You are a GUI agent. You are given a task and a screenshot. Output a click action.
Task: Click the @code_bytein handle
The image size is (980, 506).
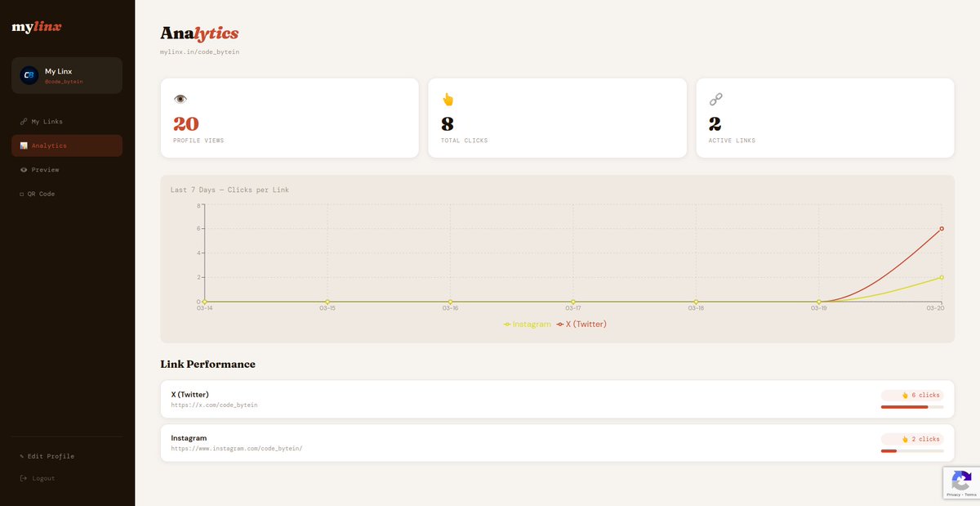click(64, 82)
